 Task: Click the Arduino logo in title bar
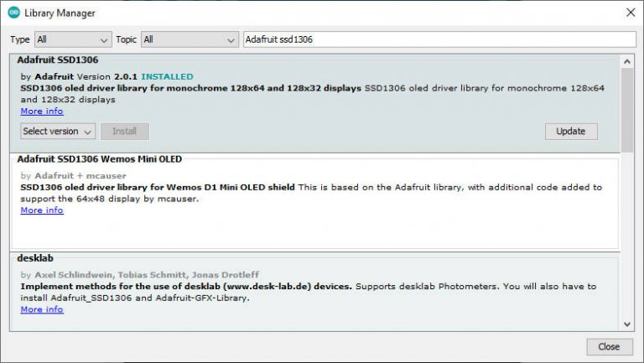point(14,13)
